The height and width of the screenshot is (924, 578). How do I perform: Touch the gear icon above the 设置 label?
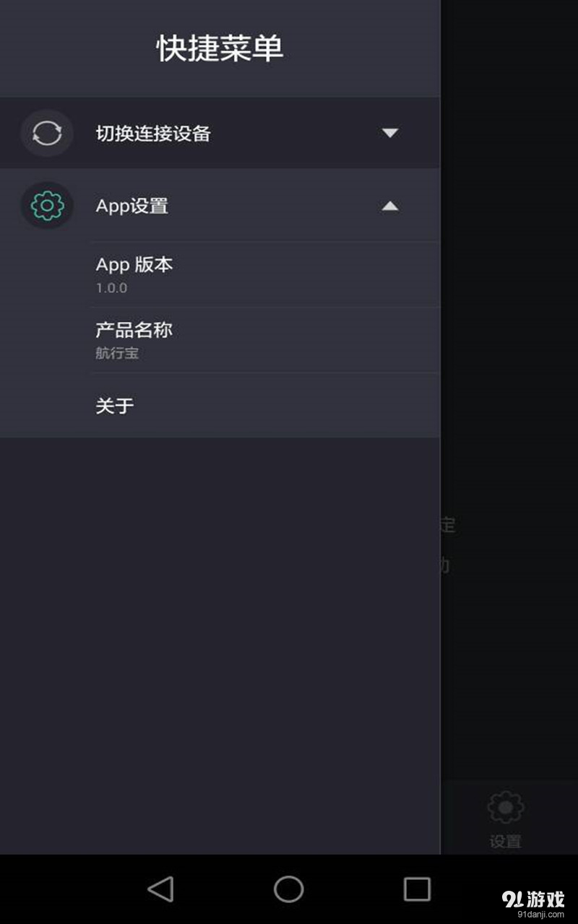click(x=505, y=807)
